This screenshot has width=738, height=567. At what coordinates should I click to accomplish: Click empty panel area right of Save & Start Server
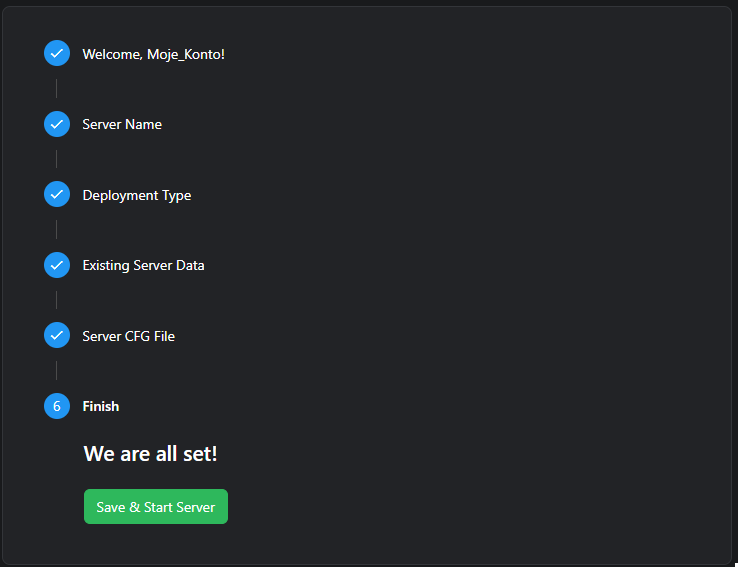click(480, 506)
